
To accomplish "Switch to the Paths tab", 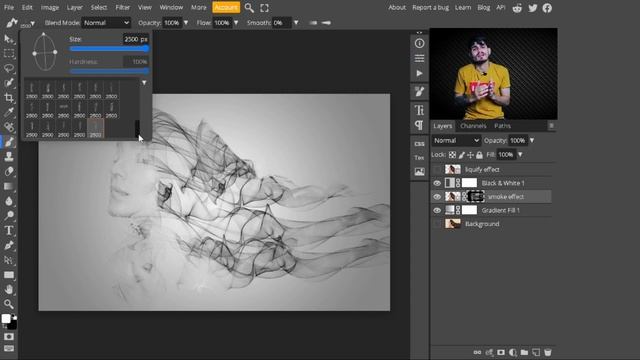I will click(502, 126).
